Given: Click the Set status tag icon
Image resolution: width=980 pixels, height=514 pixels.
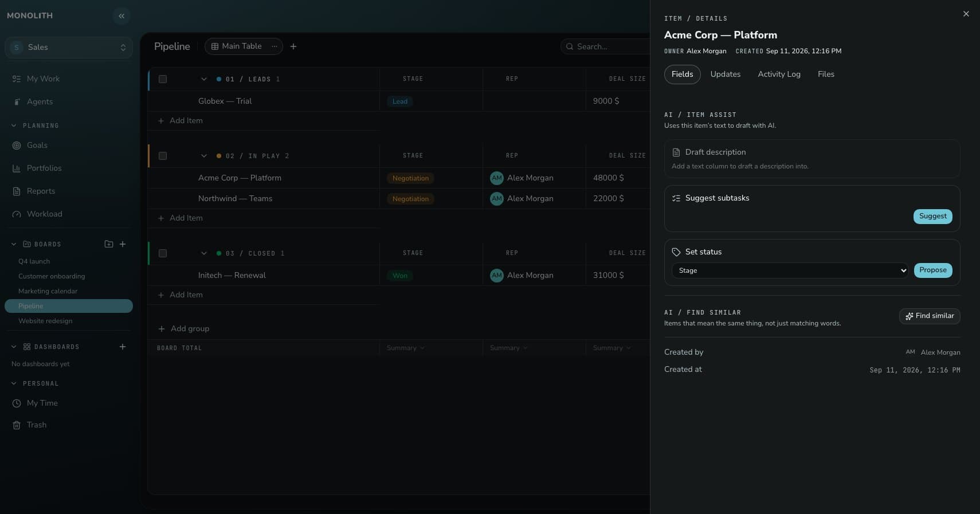Looking at the screenshot, I should 676,252.
